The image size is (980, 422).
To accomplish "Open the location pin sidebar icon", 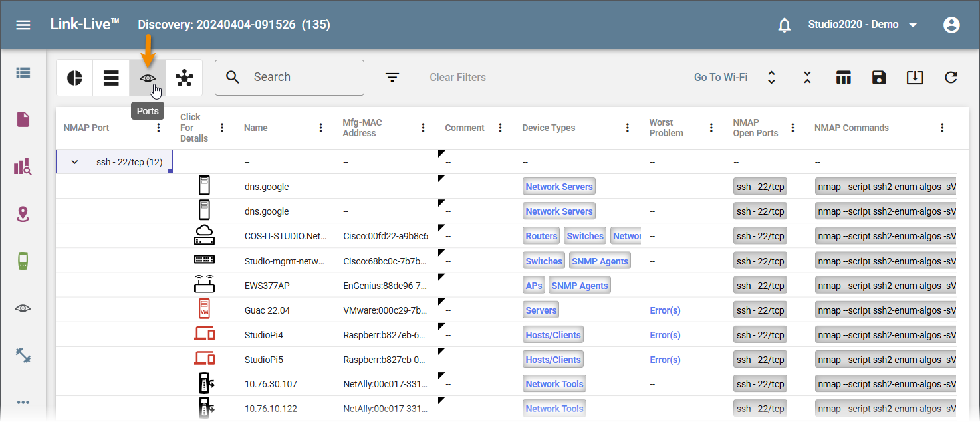I will [x=23, y=214].
